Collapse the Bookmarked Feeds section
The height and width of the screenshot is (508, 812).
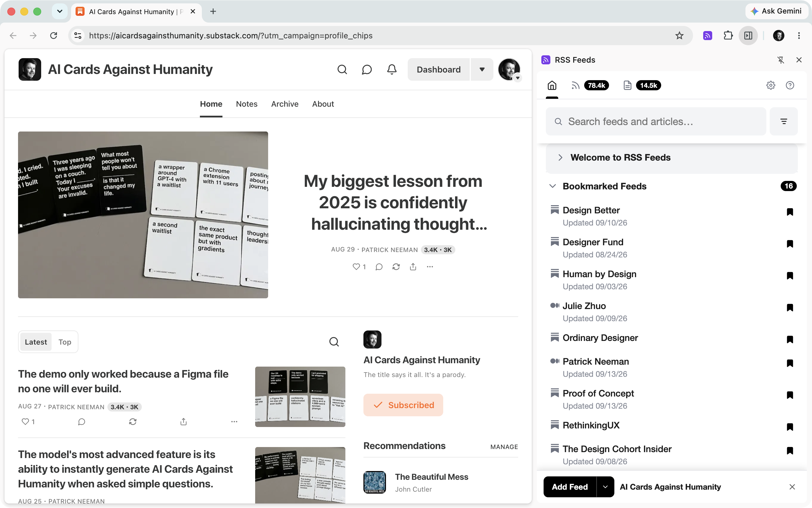pos(553,186)
